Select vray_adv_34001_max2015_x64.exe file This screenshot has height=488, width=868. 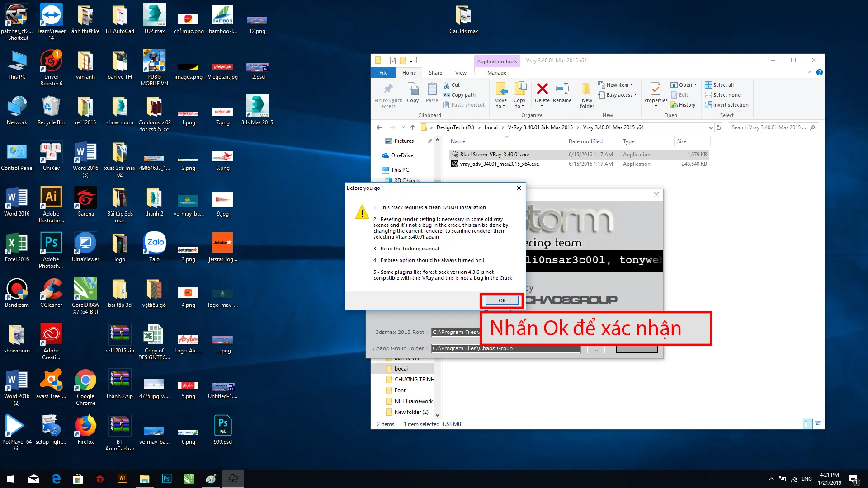(499, 164)
